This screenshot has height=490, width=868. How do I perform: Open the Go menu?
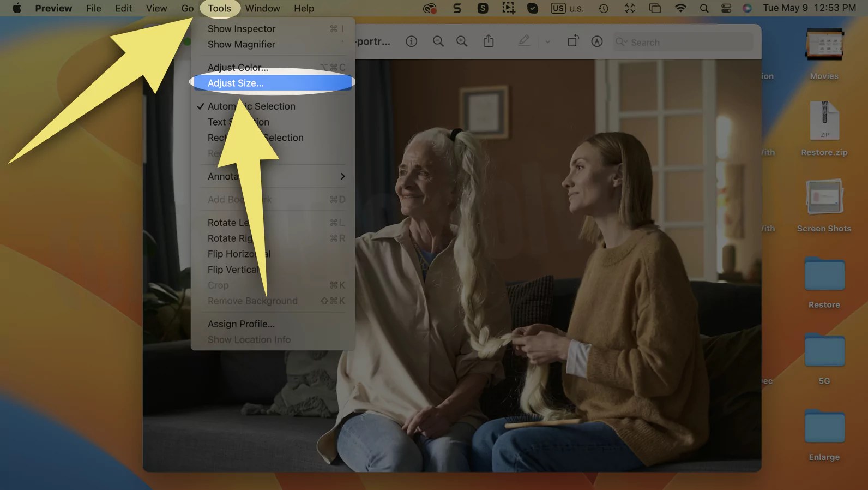point(188,8)
